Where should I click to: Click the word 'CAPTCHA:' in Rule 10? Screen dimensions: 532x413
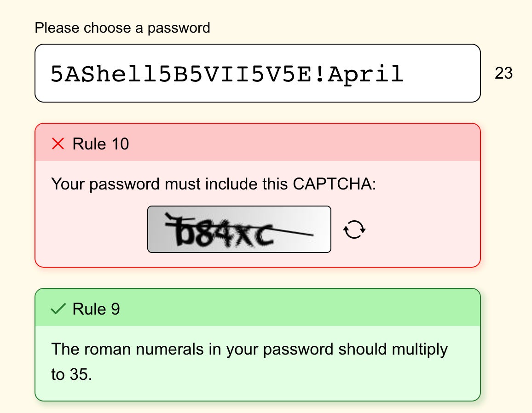334,184
